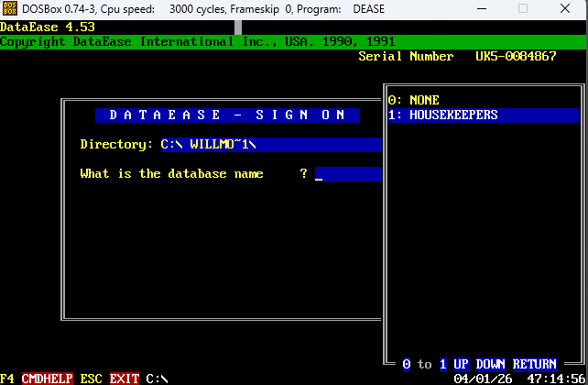Image resolution: width=588 pixels, height=385 pixels.
Task: Click the ESC key hint
Action: click(x=91, y=379)
